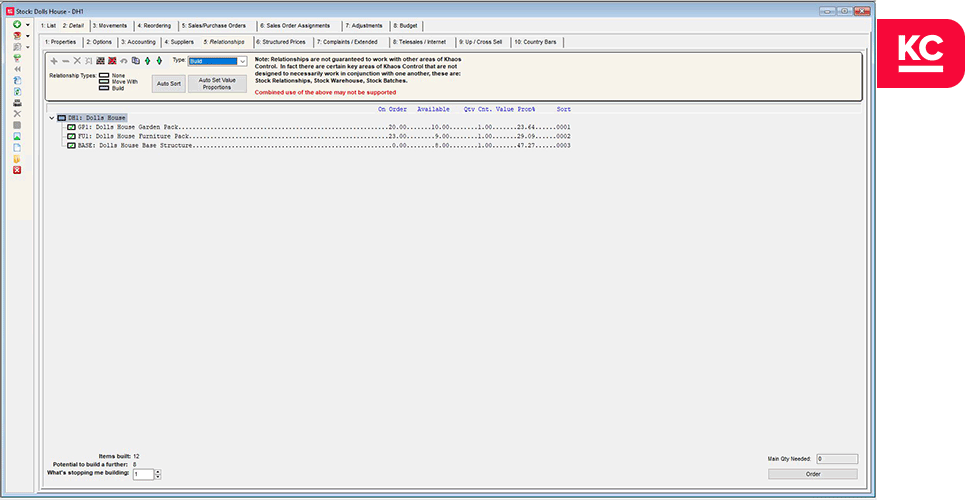965x500 pixels.
Task: Switch to the 1: List tab
Action: click(48, 26)
